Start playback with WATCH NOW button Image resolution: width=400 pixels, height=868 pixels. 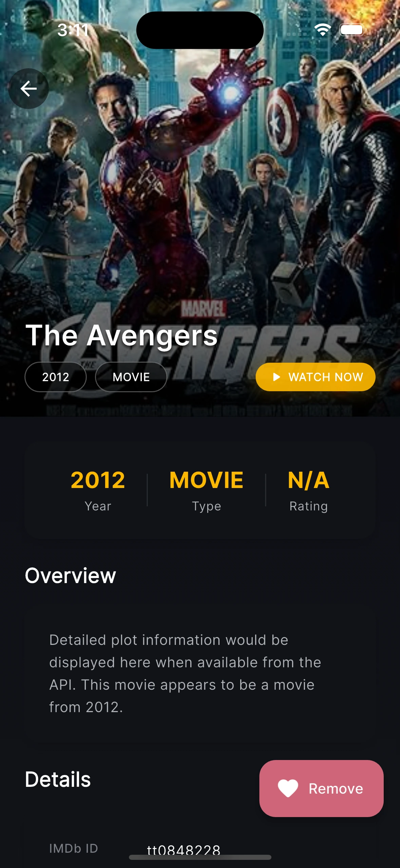(x=316, y=377)
